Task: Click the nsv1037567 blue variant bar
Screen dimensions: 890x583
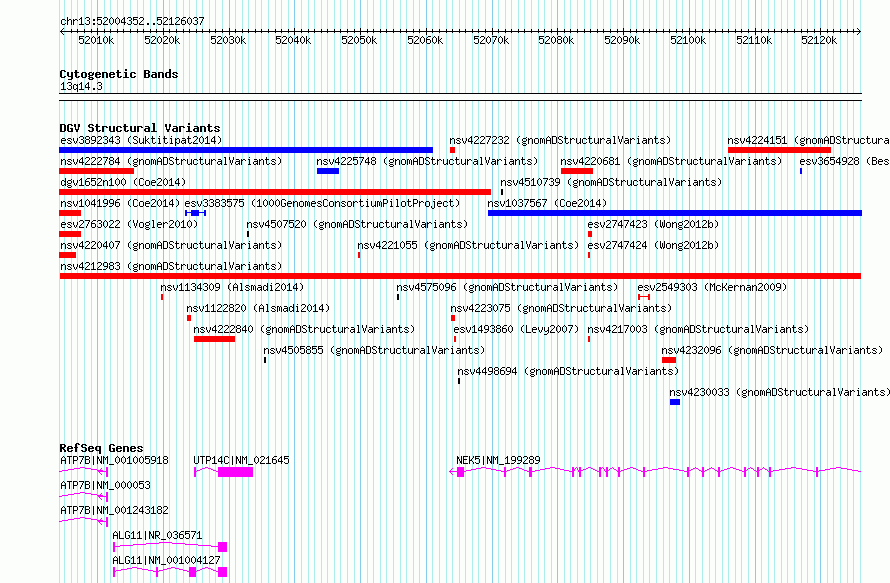Action: coord(675,213)
